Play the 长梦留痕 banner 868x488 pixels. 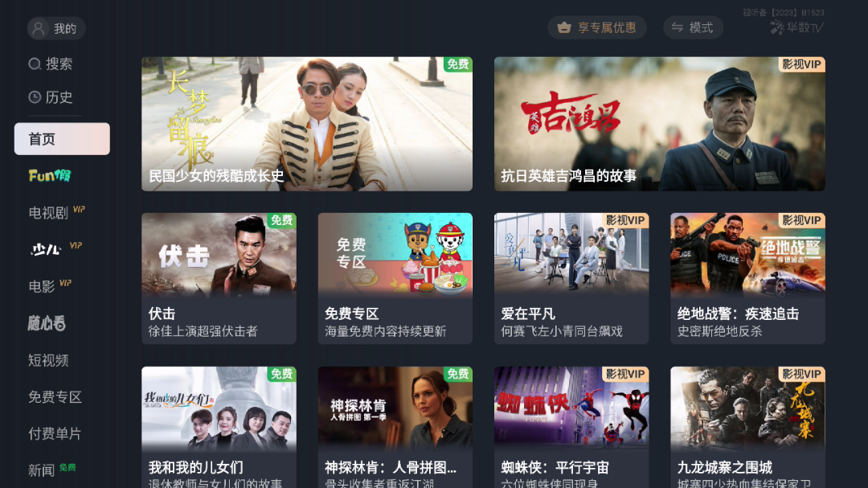tap(307, 124)
